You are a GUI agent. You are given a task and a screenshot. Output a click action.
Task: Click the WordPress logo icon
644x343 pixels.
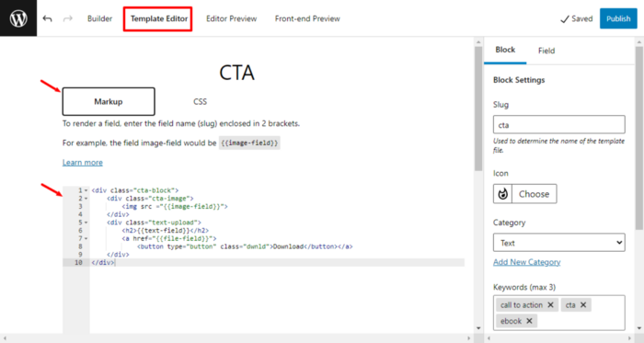(18, 18)
